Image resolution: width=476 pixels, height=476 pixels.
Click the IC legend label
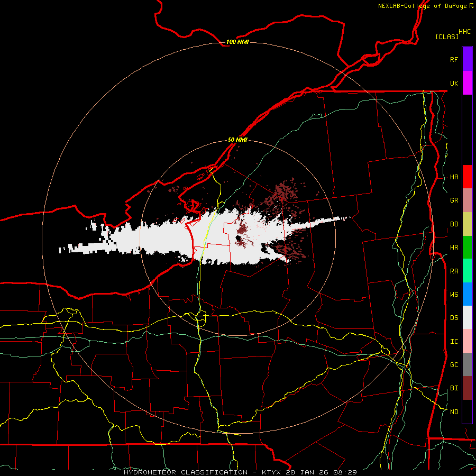coord(454,342)
